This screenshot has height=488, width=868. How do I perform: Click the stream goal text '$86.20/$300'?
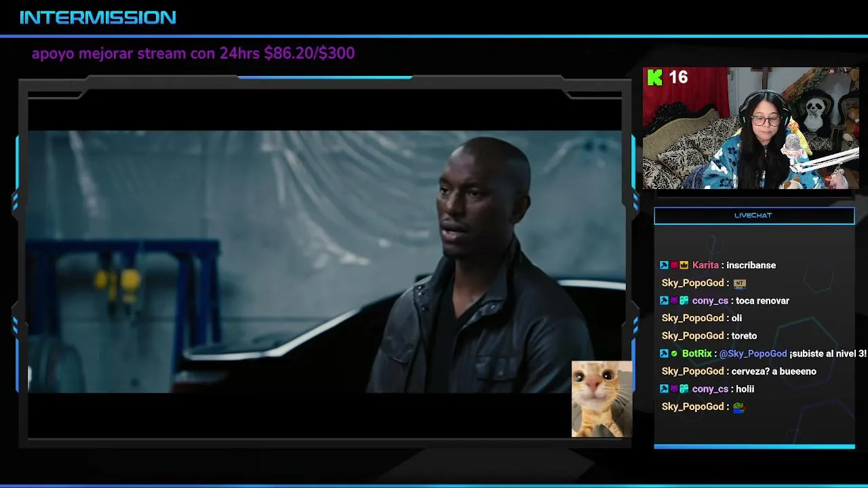point(309,53)
